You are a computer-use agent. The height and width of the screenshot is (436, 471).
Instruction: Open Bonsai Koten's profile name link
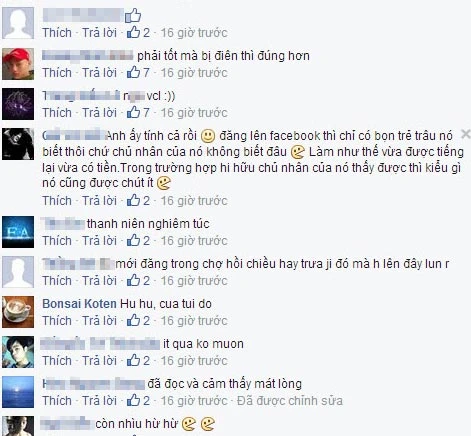pos(79,304)
